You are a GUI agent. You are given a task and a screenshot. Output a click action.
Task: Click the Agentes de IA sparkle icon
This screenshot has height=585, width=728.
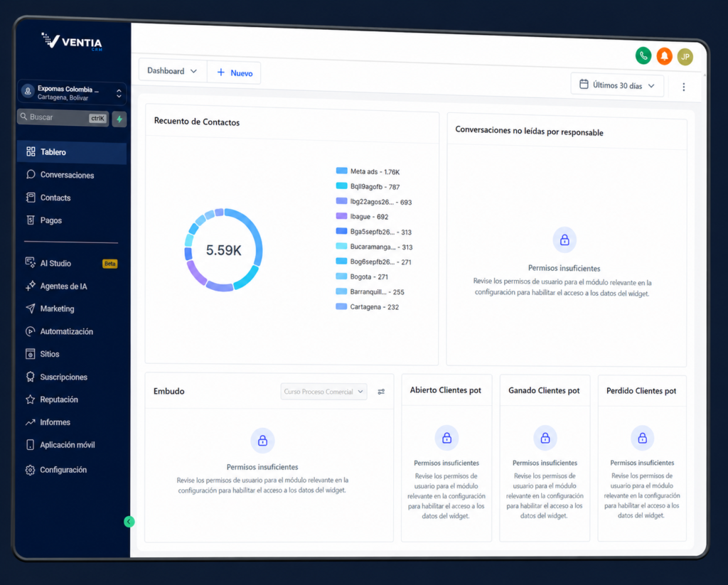[x=30, y=286]
